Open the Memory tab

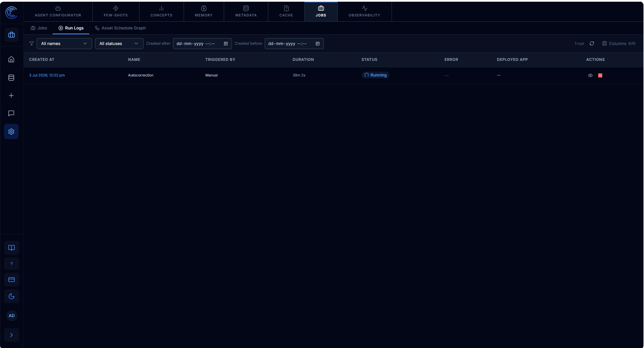[x=204, y=12]
